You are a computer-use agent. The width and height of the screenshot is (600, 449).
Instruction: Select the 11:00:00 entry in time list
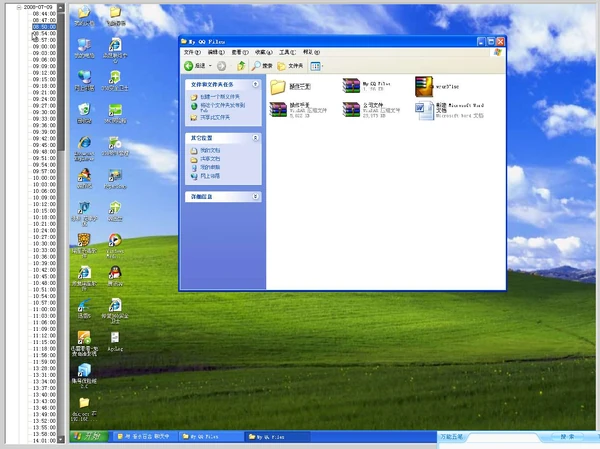[44, 309]
